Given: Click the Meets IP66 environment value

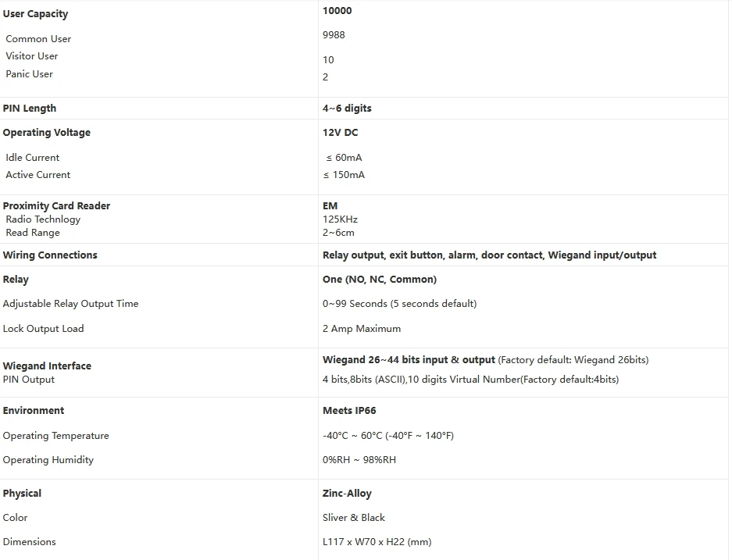Looking at the screenshot, I should click(349, 411).
